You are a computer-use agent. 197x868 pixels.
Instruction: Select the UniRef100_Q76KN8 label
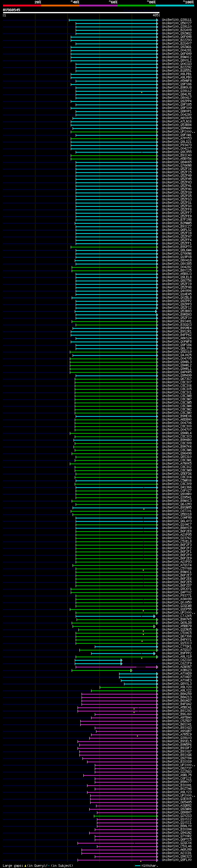(177, 165)
